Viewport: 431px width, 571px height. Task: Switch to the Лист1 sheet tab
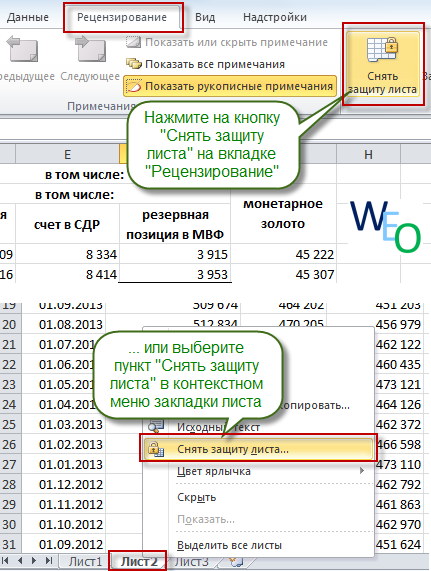(86, 562)
